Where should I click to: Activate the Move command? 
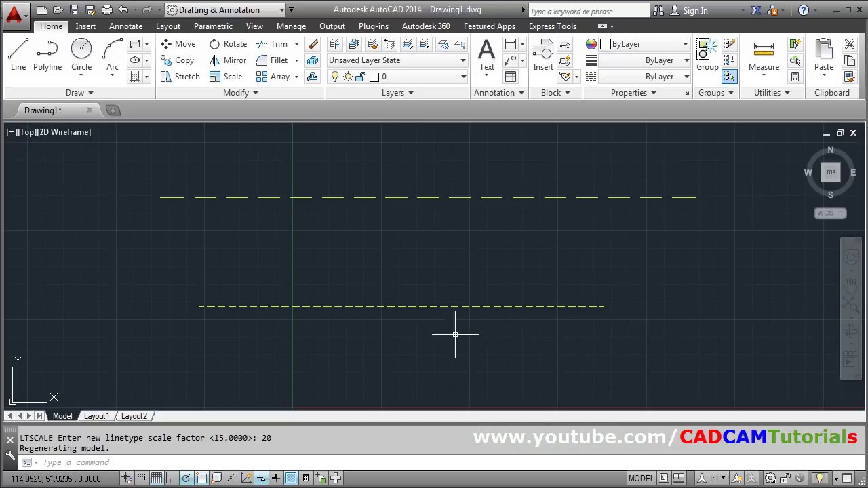pos(178,44)
